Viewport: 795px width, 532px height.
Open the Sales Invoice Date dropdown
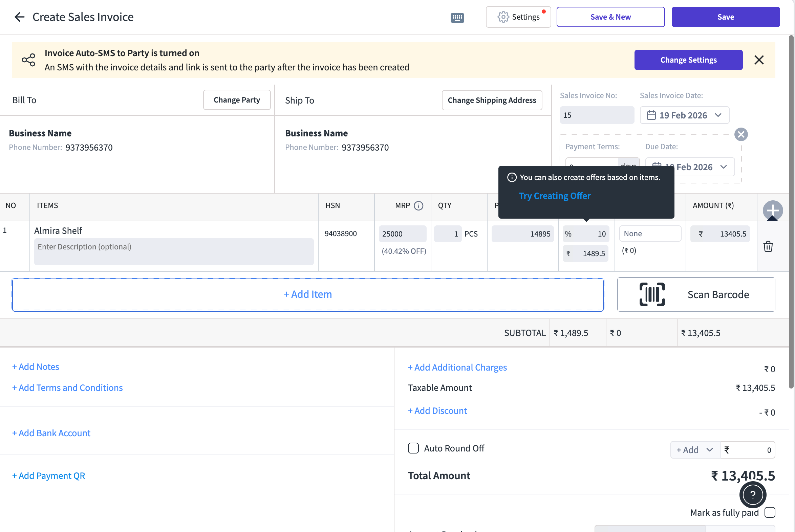[x=684, y=115]
